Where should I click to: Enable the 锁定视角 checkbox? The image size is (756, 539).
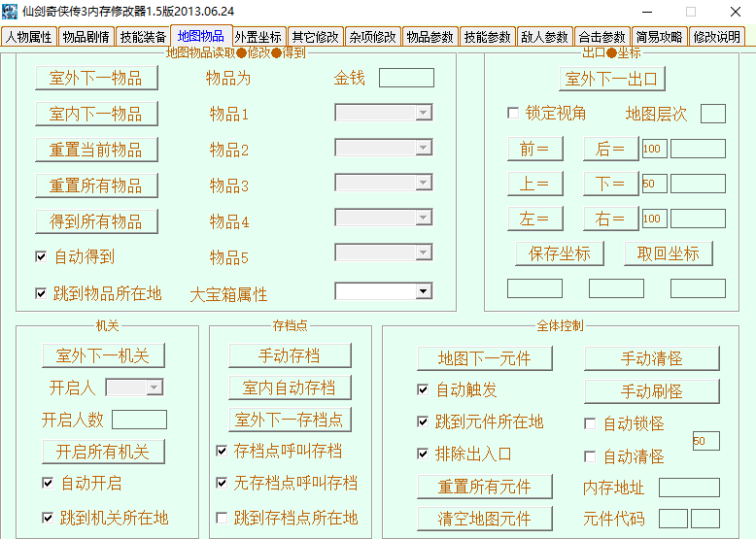pos(513,114)
